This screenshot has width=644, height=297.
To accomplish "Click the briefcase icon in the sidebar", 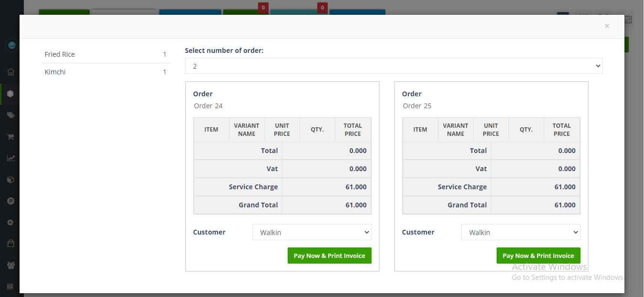I will [10, 244].
